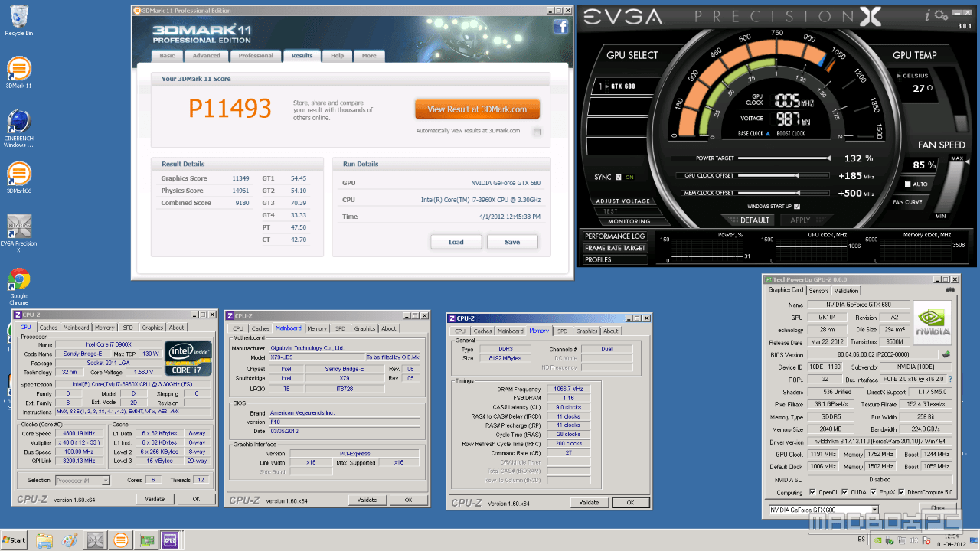Toggle the PhysX checkbox in GPU-Z

[x=874, y=492]
